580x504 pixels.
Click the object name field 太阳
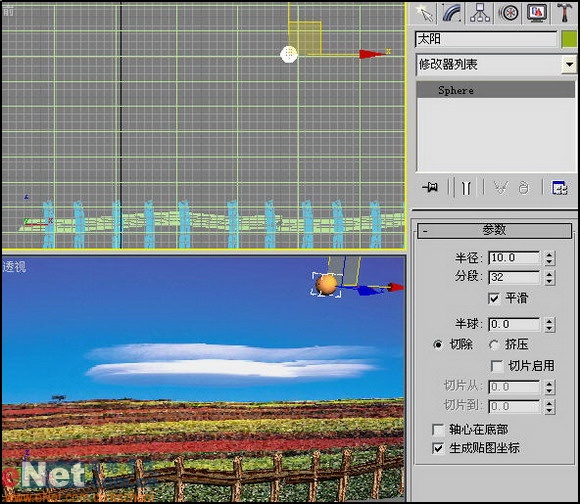(486, 39)
